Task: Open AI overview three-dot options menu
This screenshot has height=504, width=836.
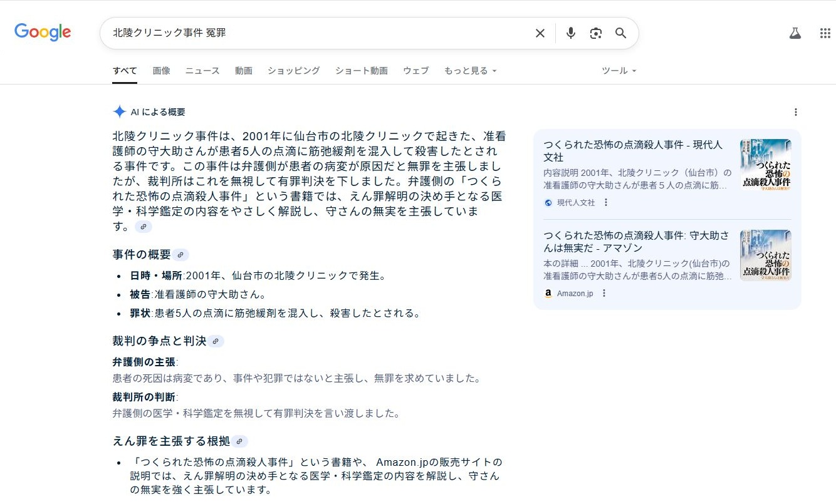Action: (x=795, y=112)
